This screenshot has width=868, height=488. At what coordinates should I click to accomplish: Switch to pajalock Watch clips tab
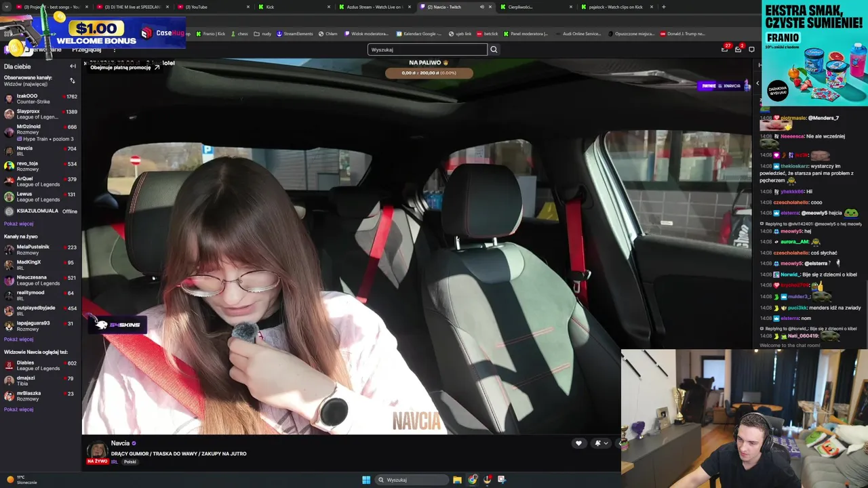point(616,7)
